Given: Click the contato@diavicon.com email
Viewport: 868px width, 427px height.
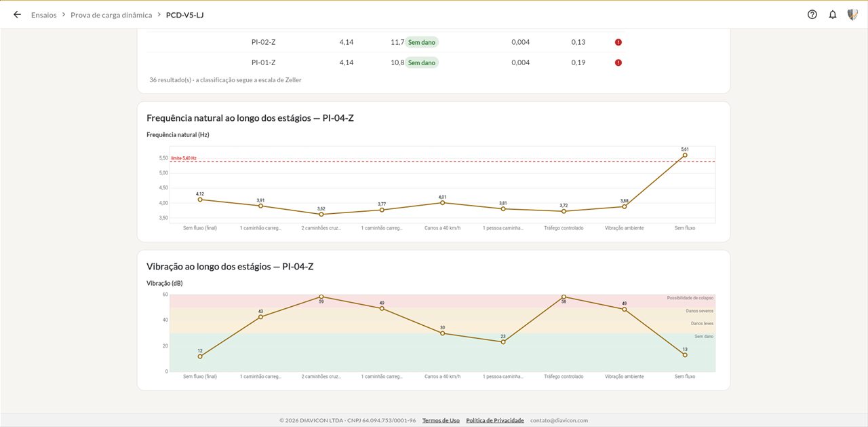Looking at the screenshot, I should click(x=559, y=420).
